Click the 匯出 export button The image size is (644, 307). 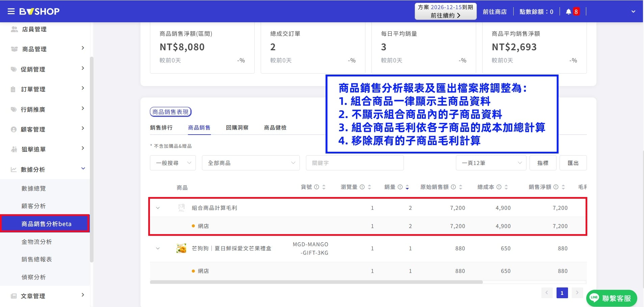573,163
